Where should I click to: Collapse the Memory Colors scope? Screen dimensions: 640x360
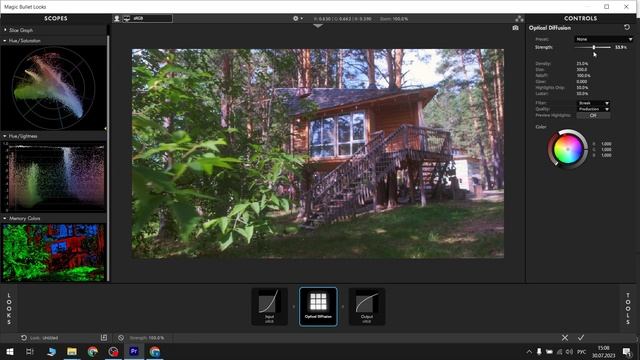click(5, 218)
